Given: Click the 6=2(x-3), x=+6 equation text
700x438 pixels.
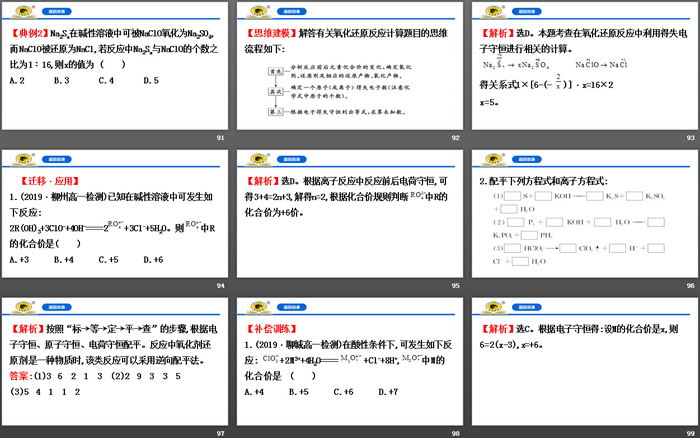Looking at the screenshot, I should coord(511,345).
